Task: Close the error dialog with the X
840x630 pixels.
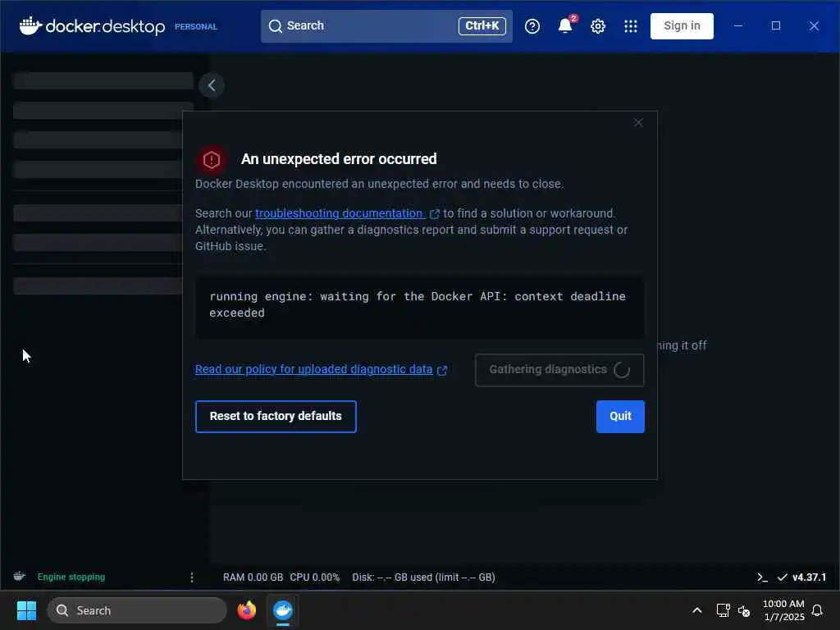Action: click(638, 123)
